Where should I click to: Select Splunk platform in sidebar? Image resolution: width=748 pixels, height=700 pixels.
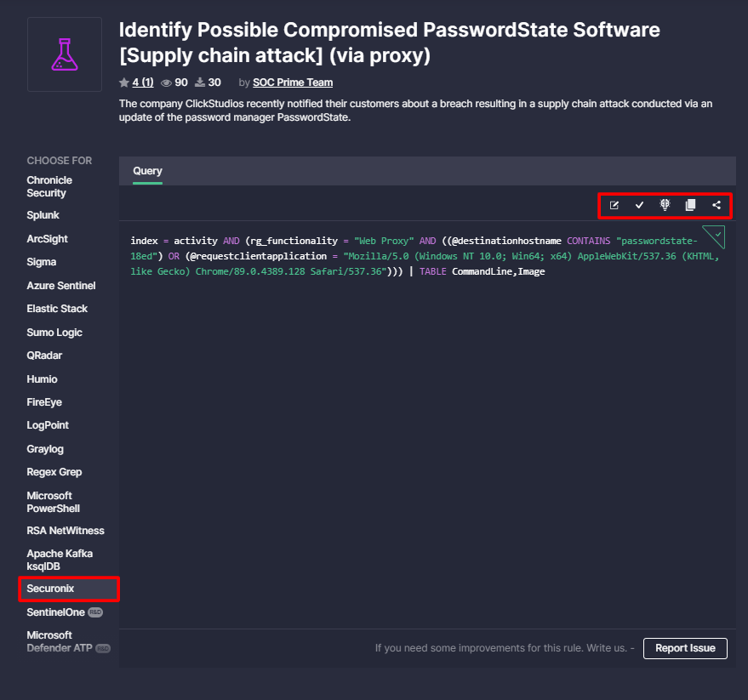click(43, 215)
